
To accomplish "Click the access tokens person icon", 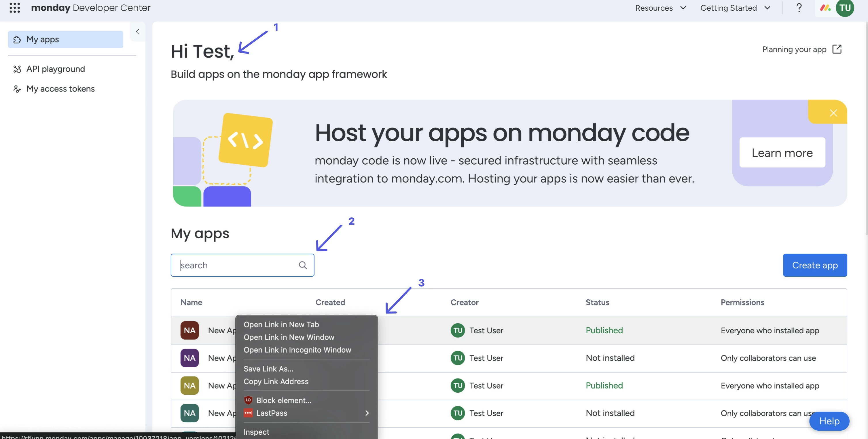I will (17, 89).
